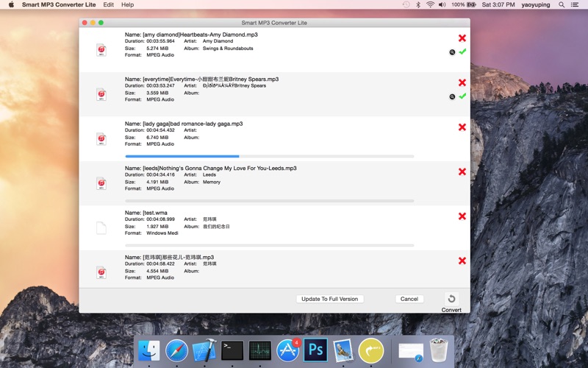The height and width of the screenshot is (368, 588).
Task: Open Notification Center list icon
Action: pyautogui.click(x=575, y=4)
